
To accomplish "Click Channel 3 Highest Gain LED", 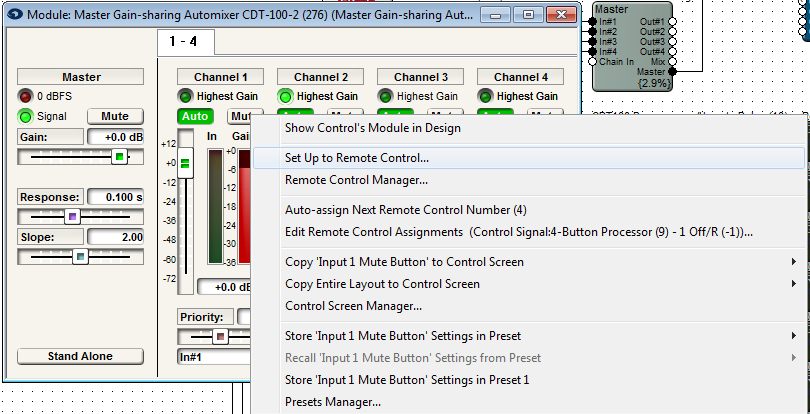I will coord(385,96).
